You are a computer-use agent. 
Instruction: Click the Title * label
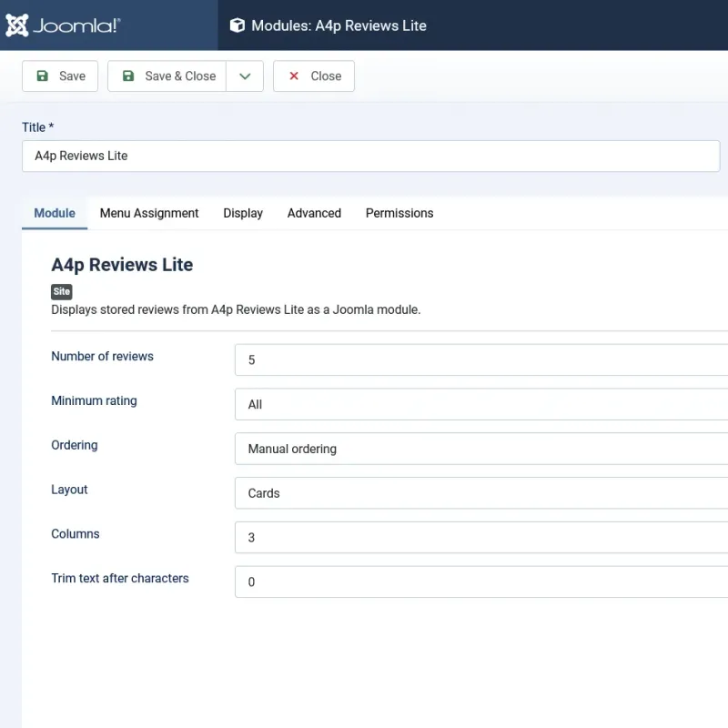tap(38, 127)
